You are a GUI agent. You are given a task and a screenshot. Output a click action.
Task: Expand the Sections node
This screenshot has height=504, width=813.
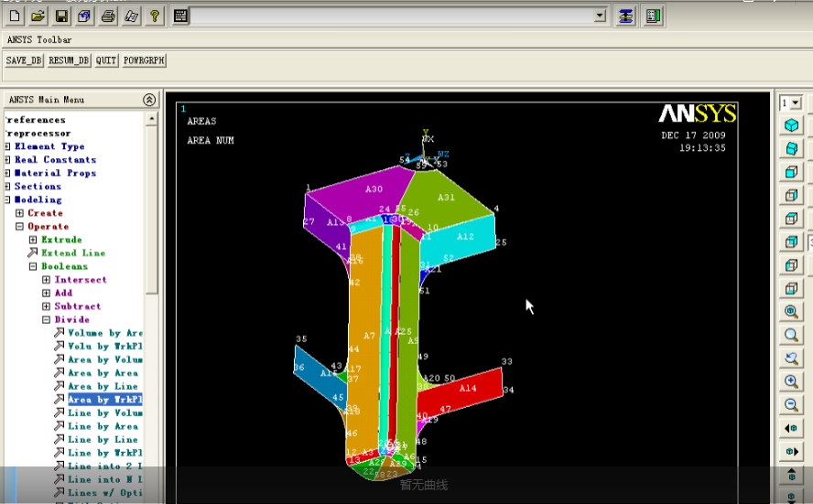click(x=7, y=187)
